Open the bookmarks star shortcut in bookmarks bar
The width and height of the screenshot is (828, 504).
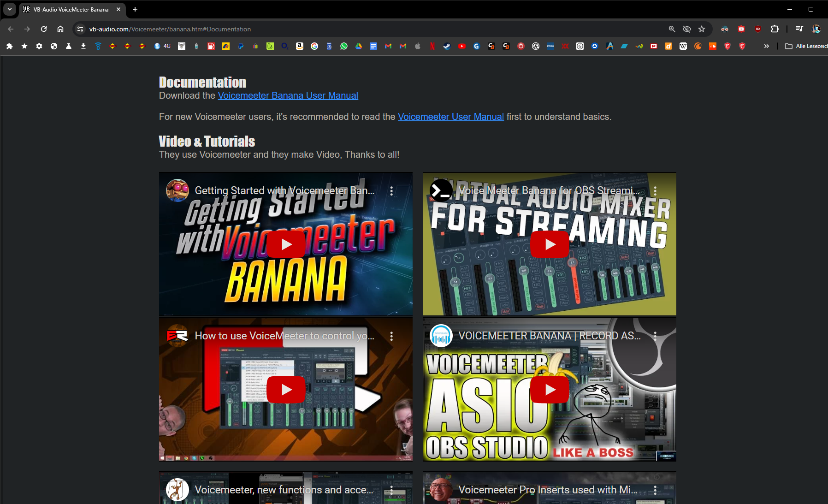(x=24, y=46)
